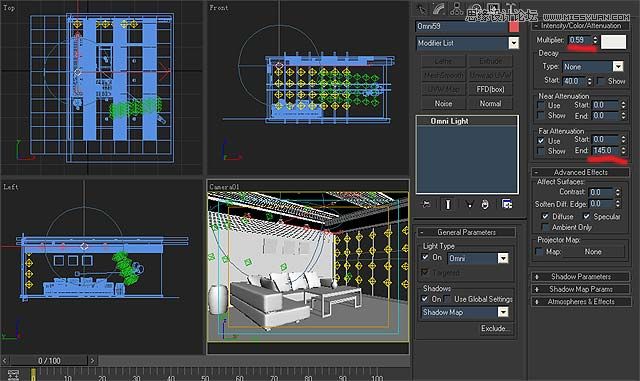The image size is (640, 381).
Task: Switch to the Modify panel arc icon
Action: pyautogui.click(x=439, y=9)
